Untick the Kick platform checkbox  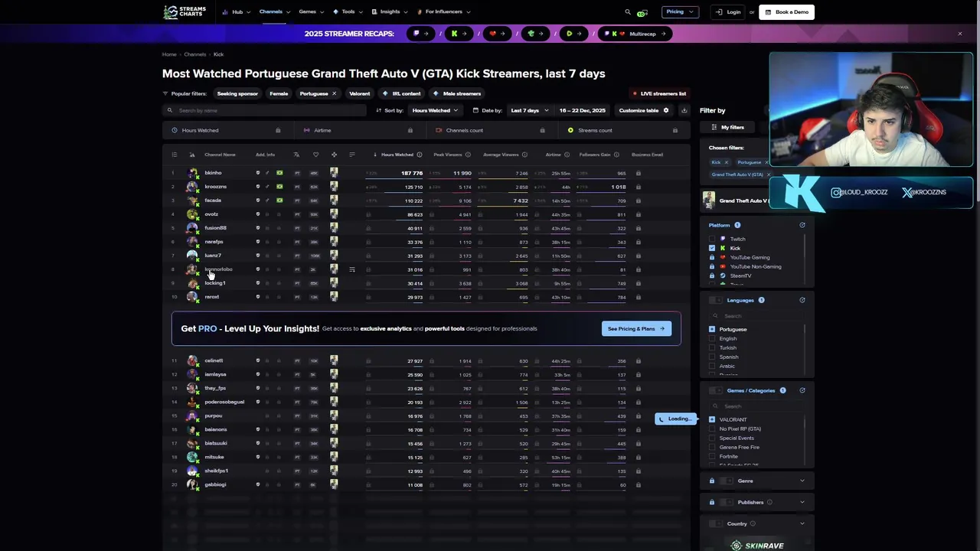[x=712, y=248]
